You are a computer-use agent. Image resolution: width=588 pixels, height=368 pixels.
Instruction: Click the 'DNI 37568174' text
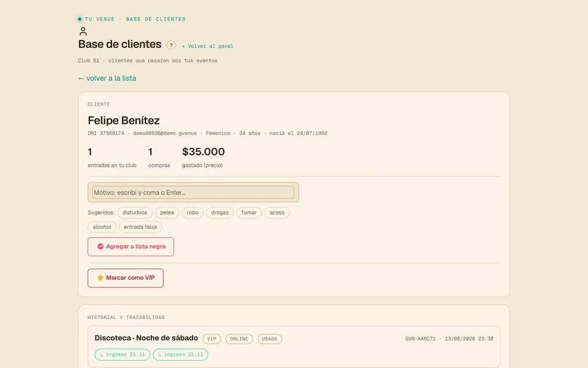point(106,133)
